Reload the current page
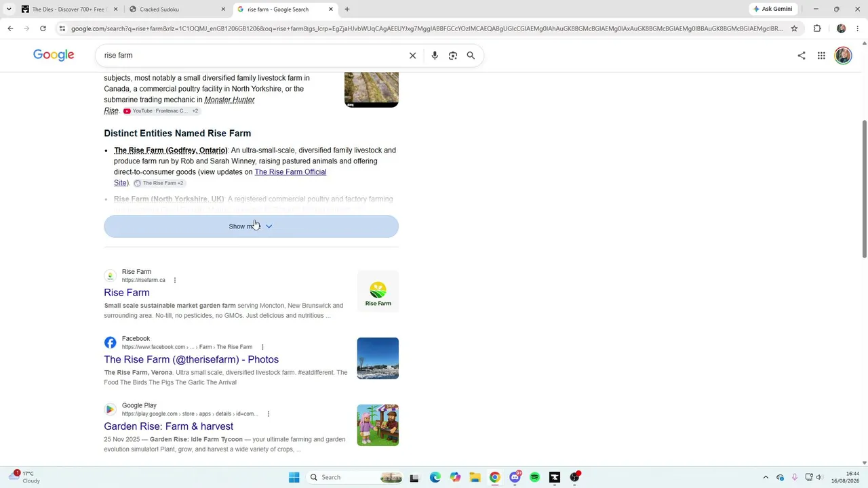This screenshot has width=868, height=488. coord(43,28)
